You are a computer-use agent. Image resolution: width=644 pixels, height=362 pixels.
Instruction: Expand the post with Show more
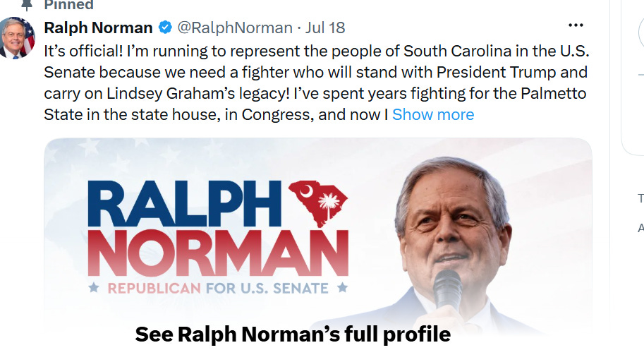(433, 114)
